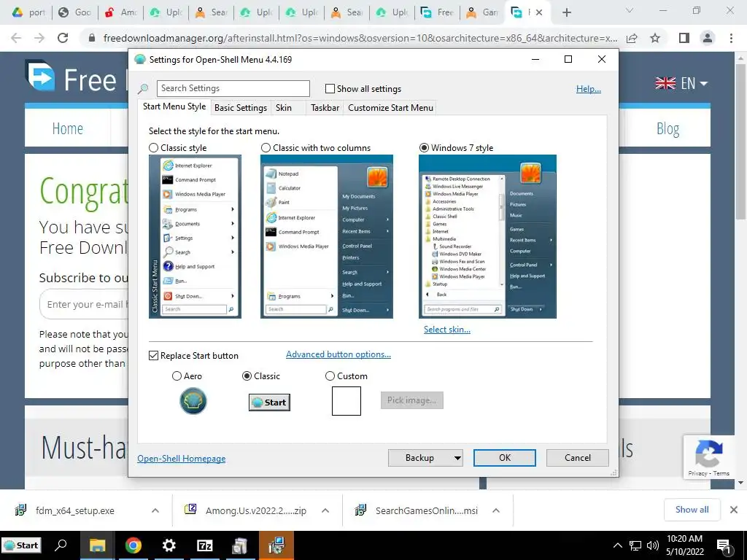Select Start Menu Style tab
Image resolution: width=747 pixels, height=560 pixels.
(x=174, y=106)
